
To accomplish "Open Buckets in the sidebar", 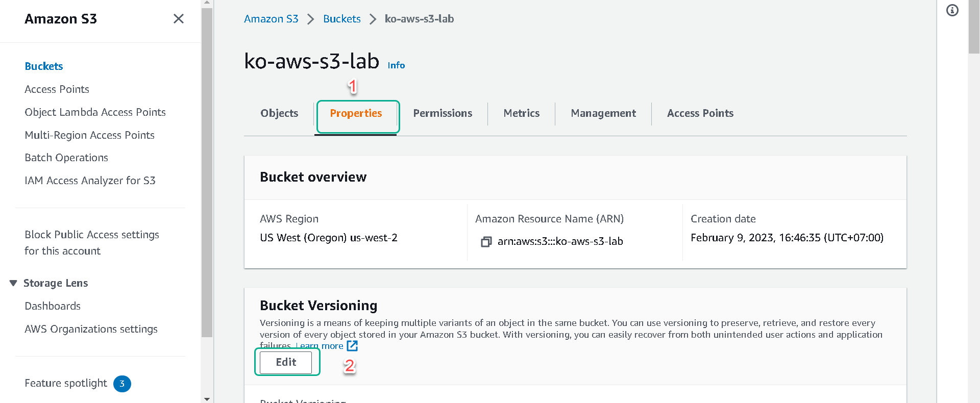I will pos(44,66).
